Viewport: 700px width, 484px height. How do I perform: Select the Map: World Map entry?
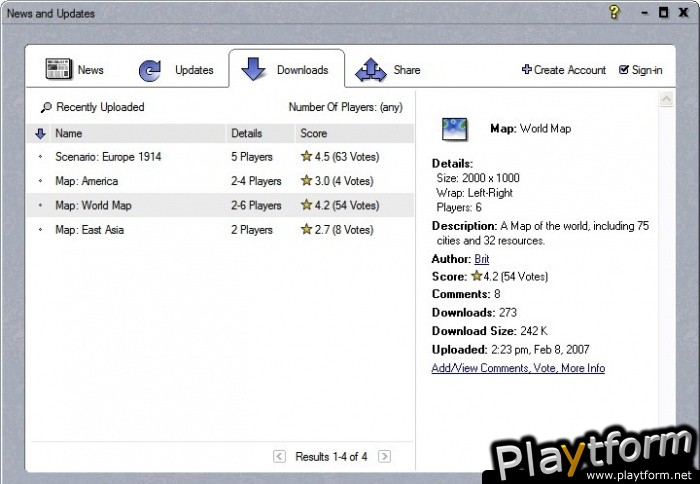pos(220,205)
